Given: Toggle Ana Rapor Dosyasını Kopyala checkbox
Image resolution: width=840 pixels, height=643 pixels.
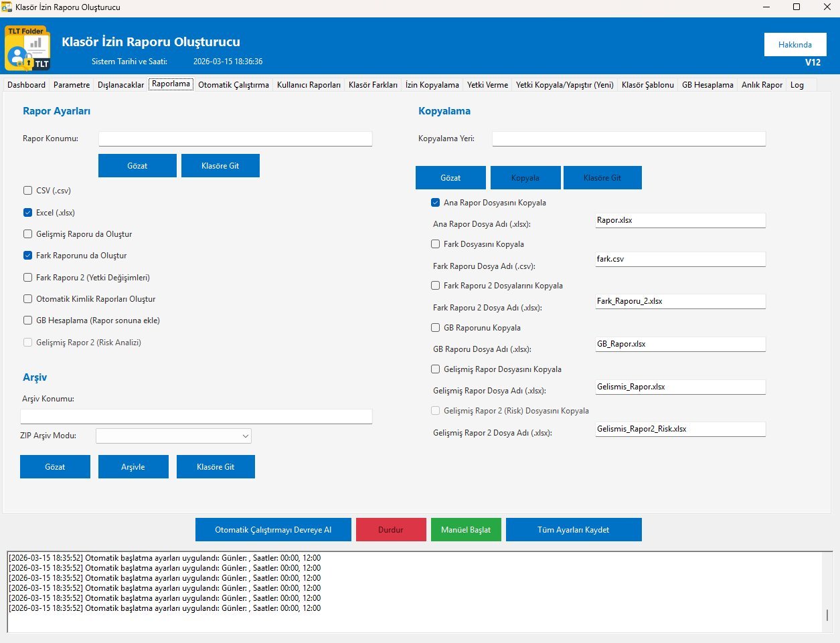Looking at the screenshot, I should (436, 203).
